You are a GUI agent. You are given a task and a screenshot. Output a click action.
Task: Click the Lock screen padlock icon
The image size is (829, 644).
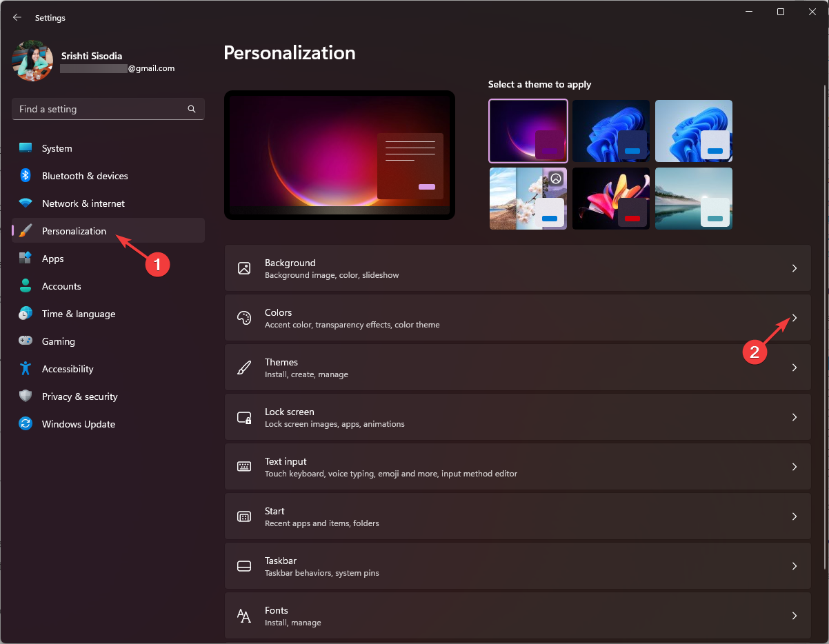243,417
